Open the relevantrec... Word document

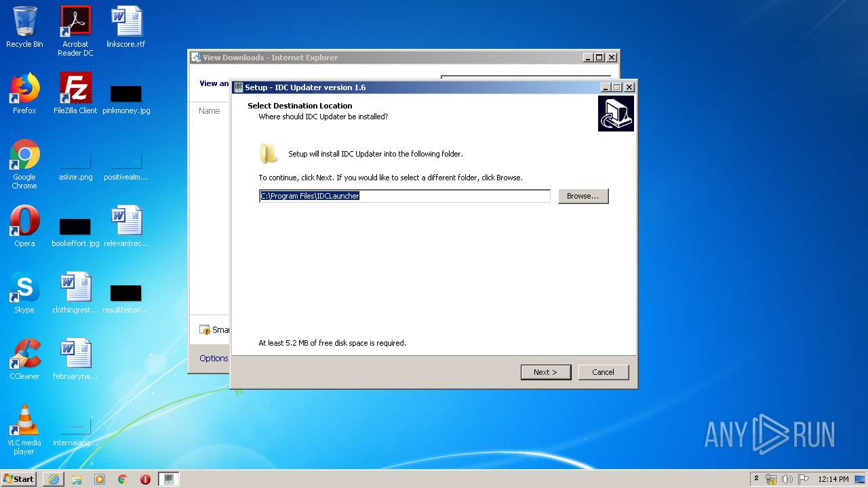coord(126,226)
